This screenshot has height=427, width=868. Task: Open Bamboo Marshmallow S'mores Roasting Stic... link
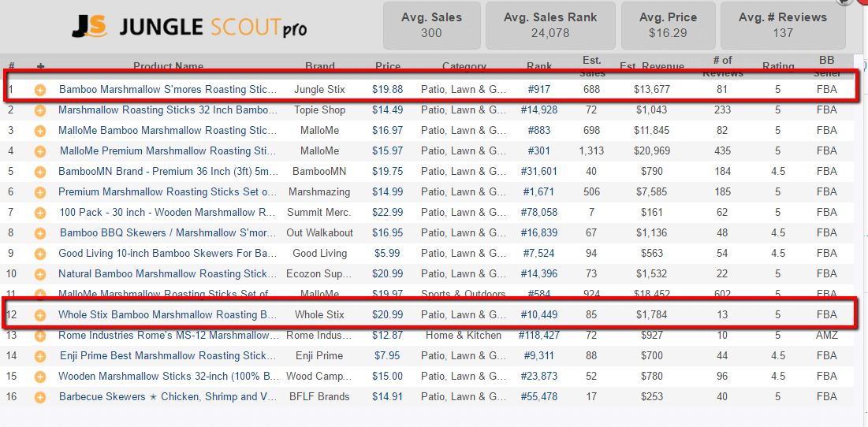coord(168,90)
